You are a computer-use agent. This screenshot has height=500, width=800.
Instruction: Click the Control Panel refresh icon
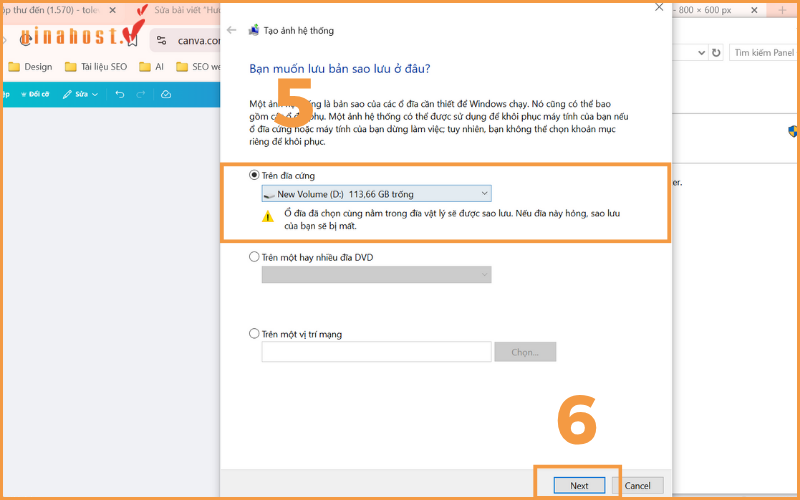click(x=716, y=52)
